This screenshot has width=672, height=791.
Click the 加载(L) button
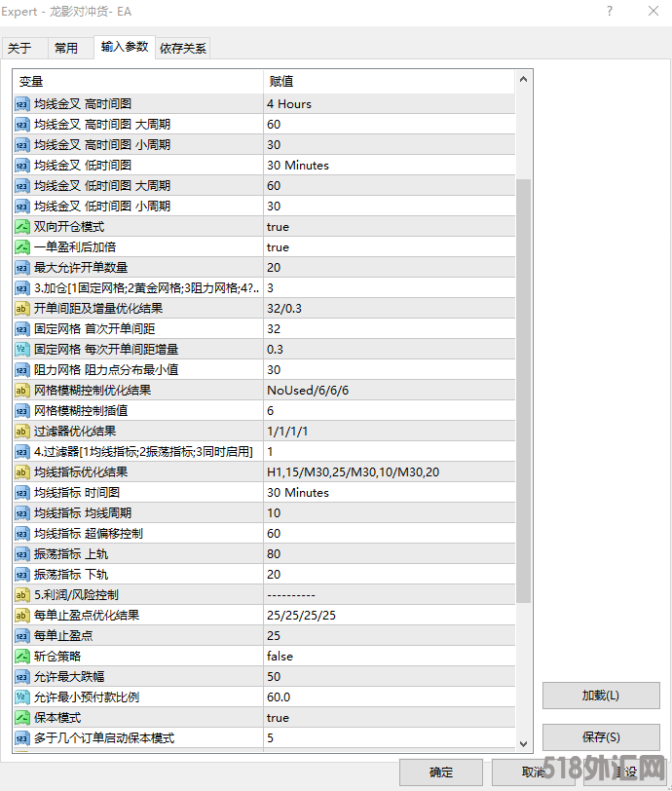601,696
